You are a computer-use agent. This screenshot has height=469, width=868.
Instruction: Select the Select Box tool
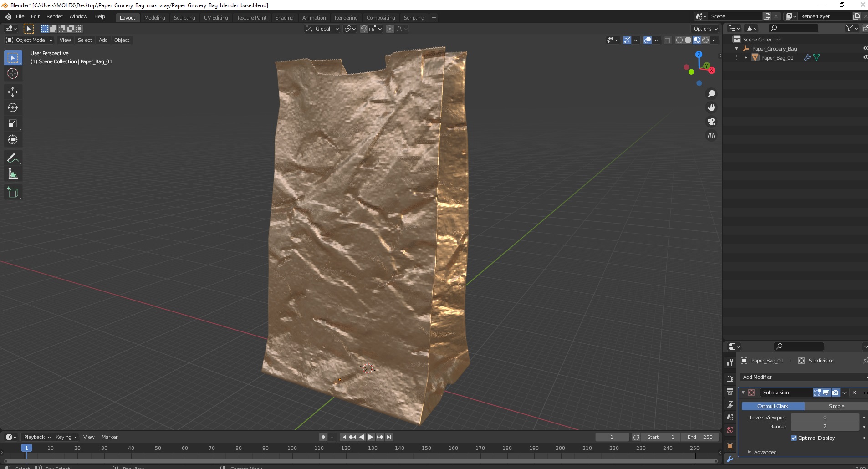tap(13, 58)
